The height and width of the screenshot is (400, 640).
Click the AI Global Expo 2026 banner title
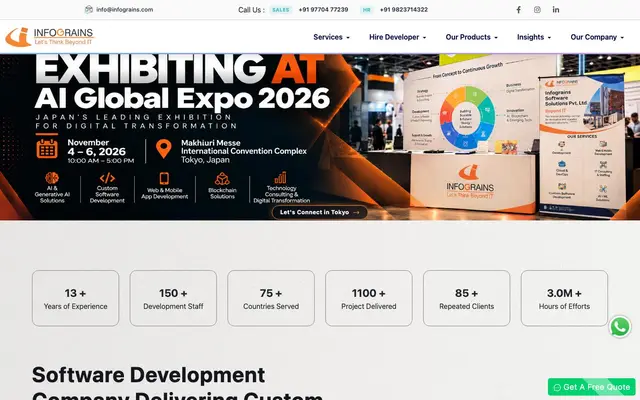click(182, 98)
